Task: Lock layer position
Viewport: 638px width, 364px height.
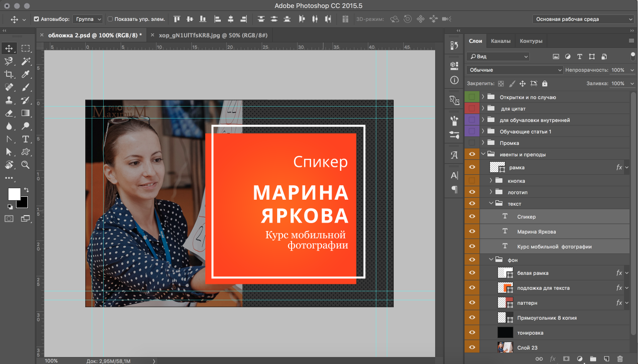Action: [523, 84]
